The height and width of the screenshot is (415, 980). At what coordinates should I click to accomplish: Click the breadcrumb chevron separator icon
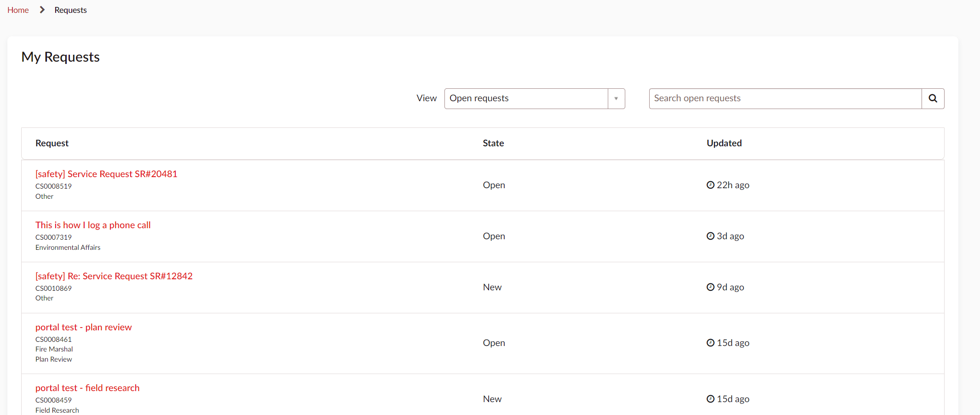point(42,10)
